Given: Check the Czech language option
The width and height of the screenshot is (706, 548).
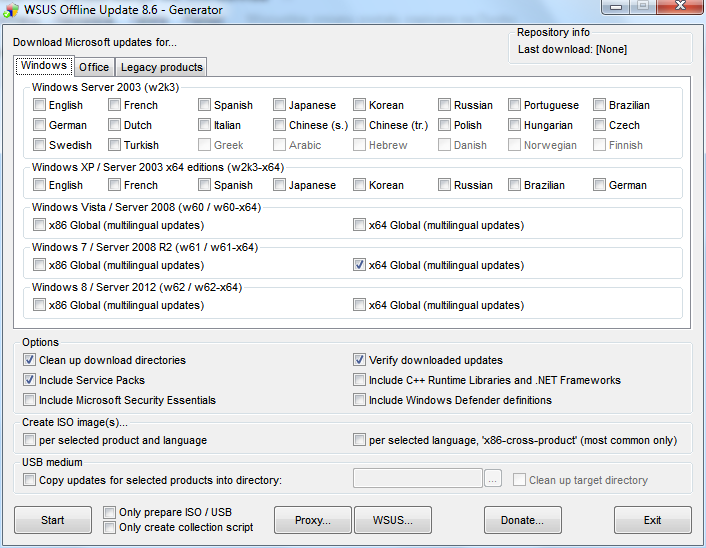Looking at the screenshot, I should click(599, 125).
